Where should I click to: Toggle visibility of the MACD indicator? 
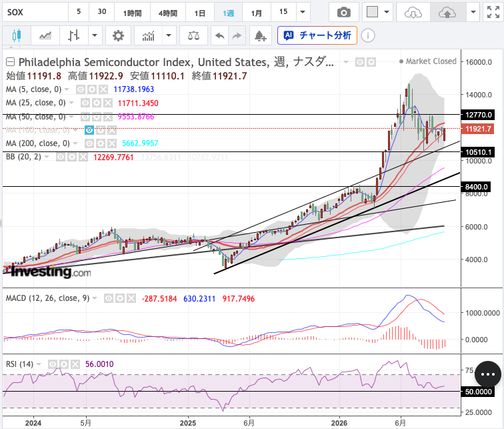click(x=109, y=298)
